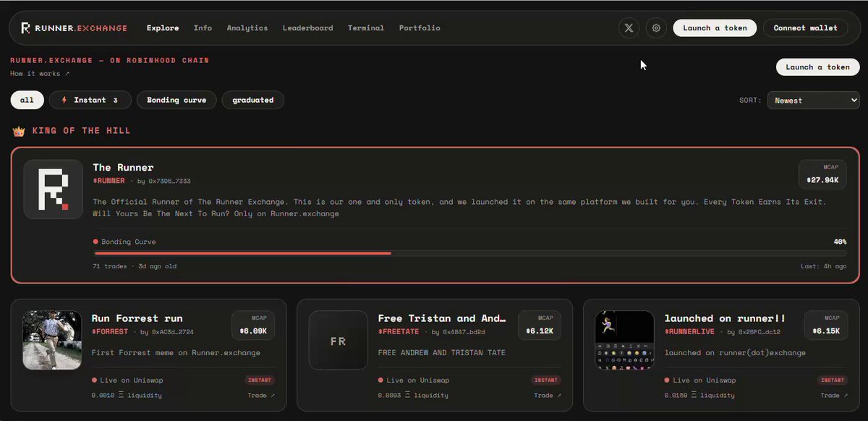Click the Trade link on the FREETATE card
Image resolution: width=868 pixels, height=421 pixels.
[548, 396]
